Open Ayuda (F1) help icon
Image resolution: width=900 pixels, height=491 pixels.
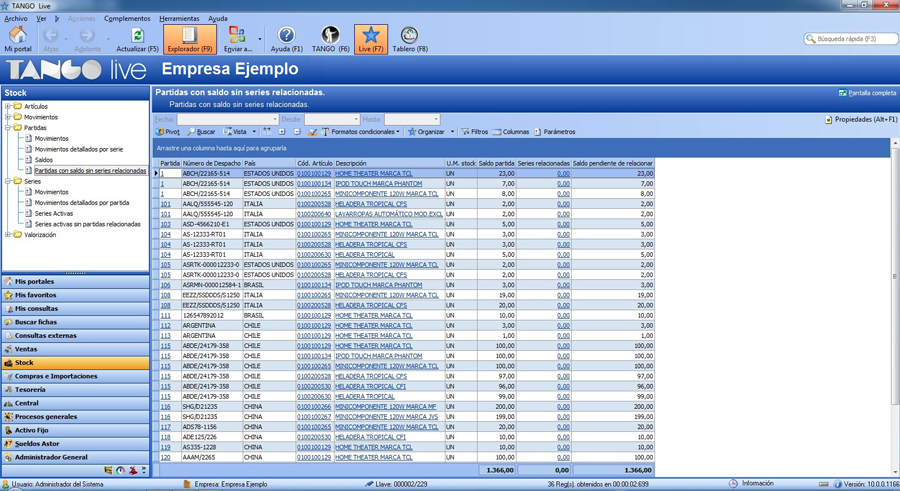[x=286, y=36]
